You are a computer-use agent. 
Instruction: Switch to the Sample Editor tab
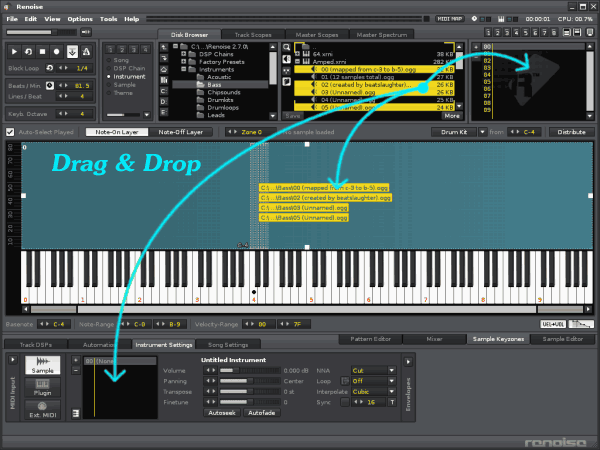click(562, 339)
